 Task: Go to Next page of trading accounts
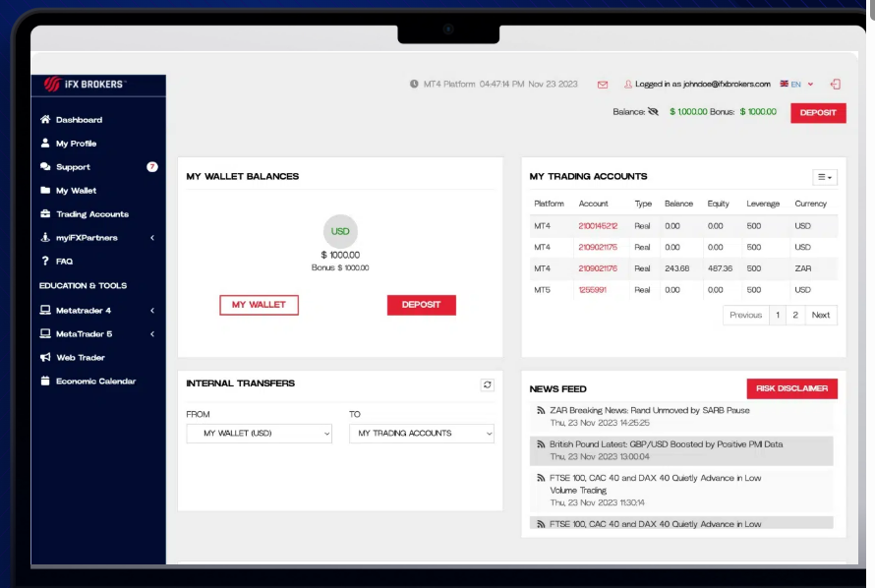(x=821, y=316)
